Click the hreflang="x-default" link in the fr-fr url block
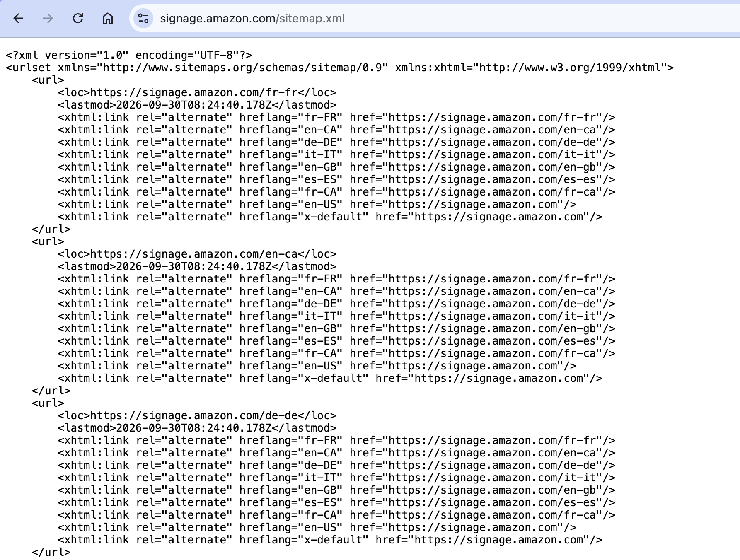This screenshot has height=560, width=740. [330, 217]
